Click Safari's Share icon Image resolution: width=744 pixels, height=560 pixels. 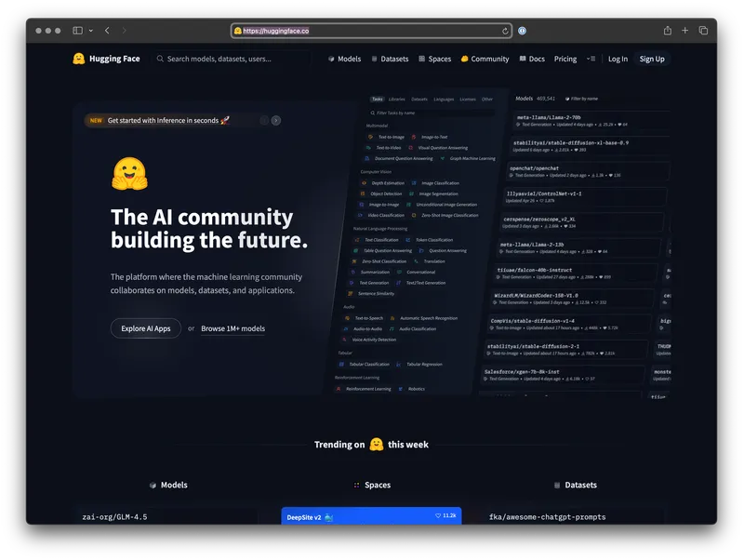[668, 31]
